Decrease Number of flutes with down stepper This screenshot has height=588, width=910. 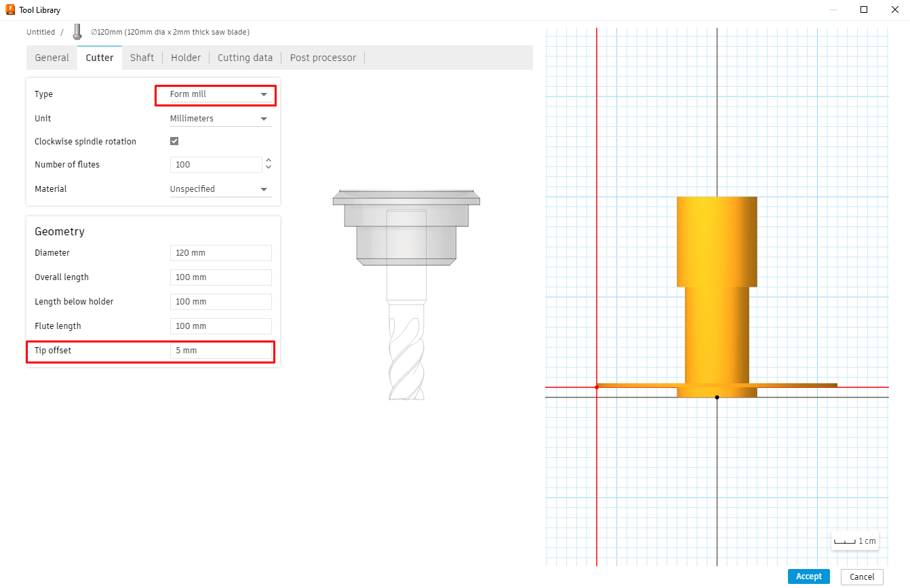[269, 168]
